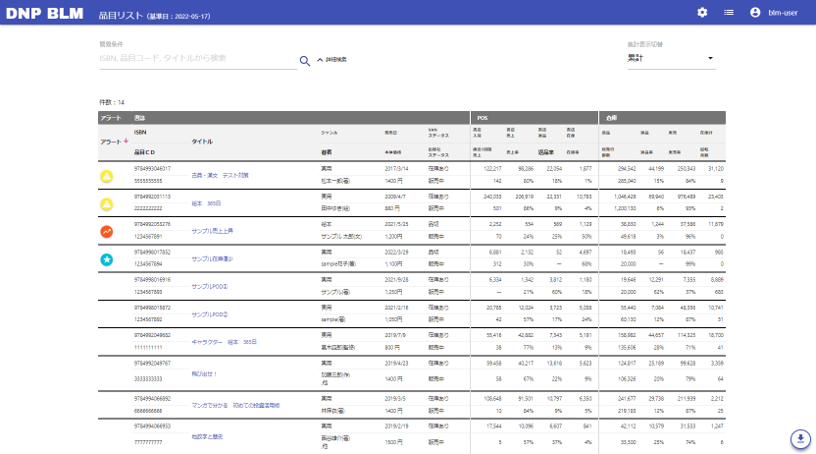Open the サンプル売上上昇 title link
The height and width of the screenshot is (454, 816).
click(x=212, y=230)
